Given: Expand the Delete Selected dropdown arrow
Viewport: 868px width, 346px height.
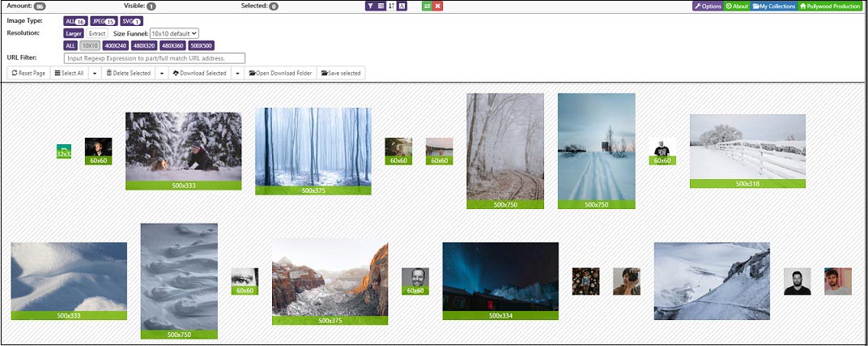Looking at the screenshot, I should pyautogui.click(x=162, y=73).
